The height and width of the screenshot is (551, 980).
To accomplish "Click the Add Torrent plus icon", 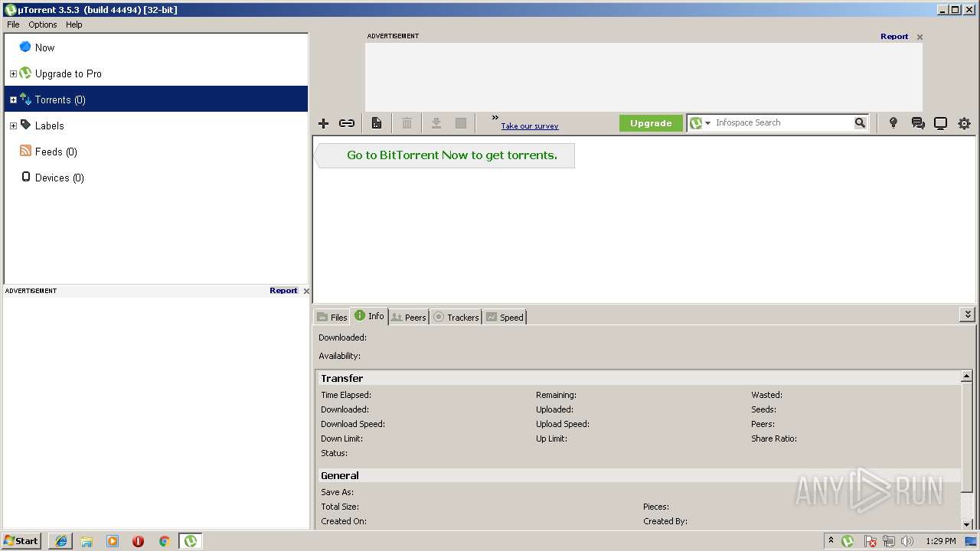I will (323, 123).
